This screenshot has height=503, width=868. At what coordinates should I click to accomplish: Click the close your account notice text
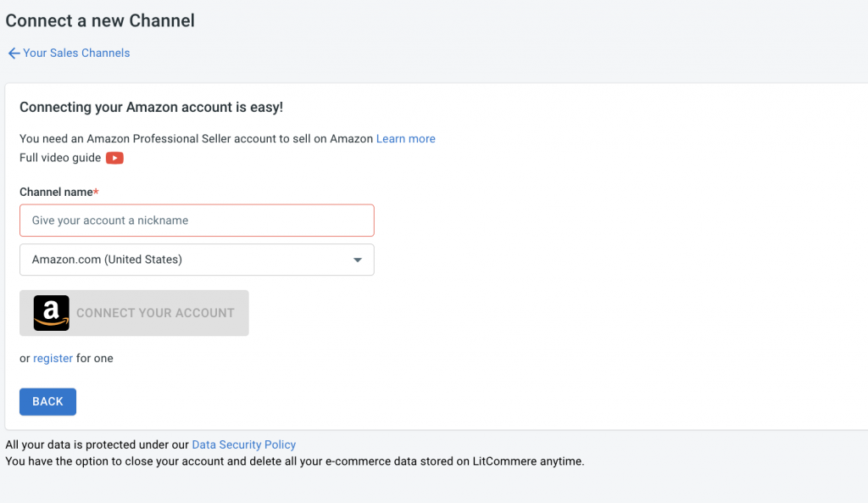click(295, 461)
